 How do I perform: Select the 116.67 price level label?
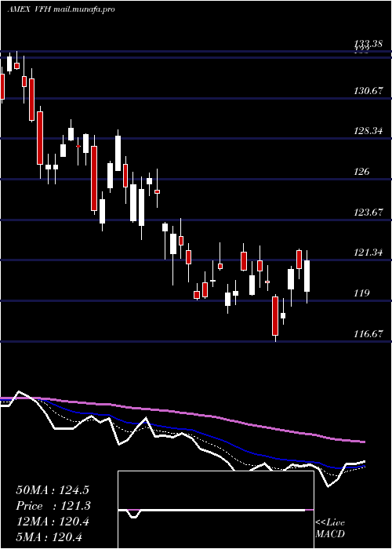coord(368,334)
